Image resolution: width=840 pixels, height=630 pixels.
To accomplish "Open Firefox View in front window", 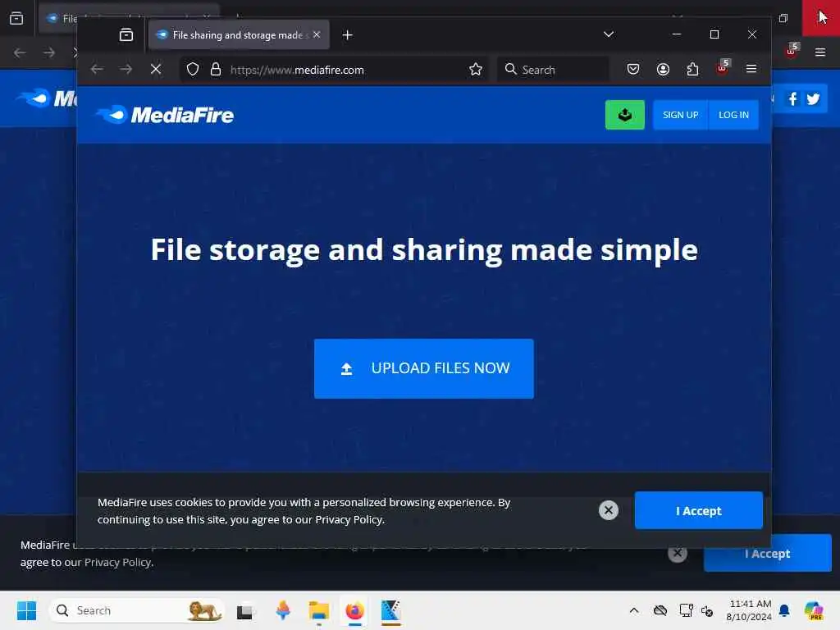I will [x=126, y=34].
